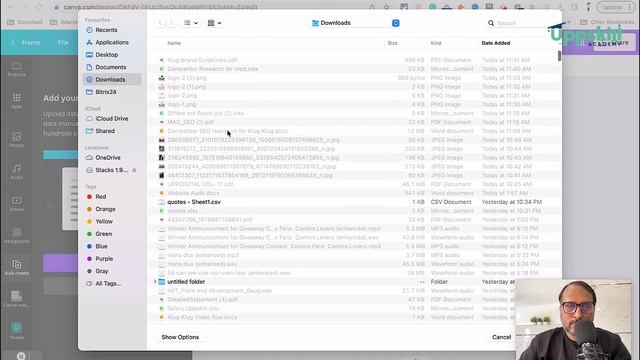Open Videos panel in Canva sidebar
This screenshot has height=360, width=640.
[17, 204]
